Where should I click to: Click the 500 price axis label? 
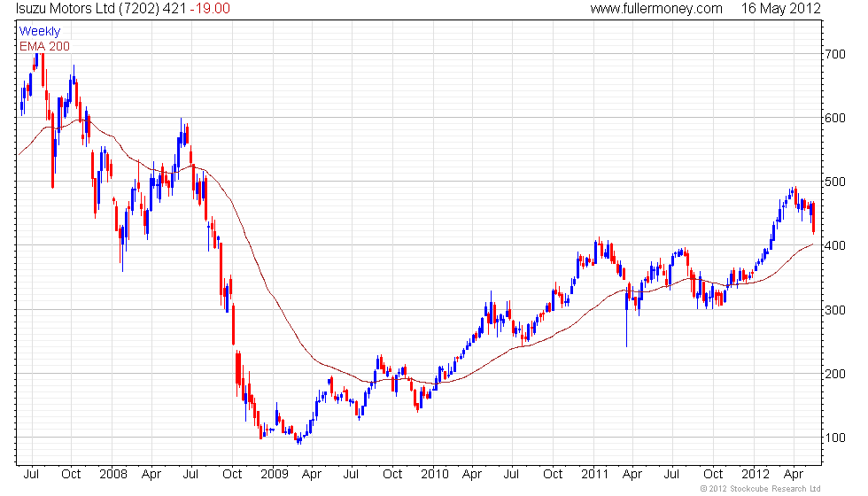835,182
